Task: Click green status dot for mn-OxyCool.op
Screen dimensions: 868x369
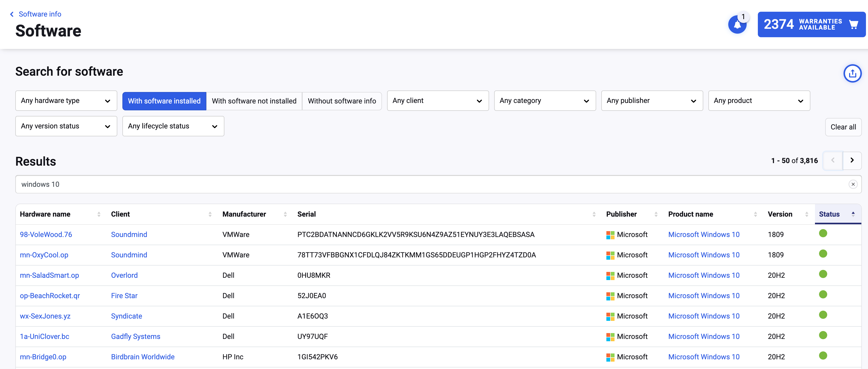Action: tap(823, 254)
